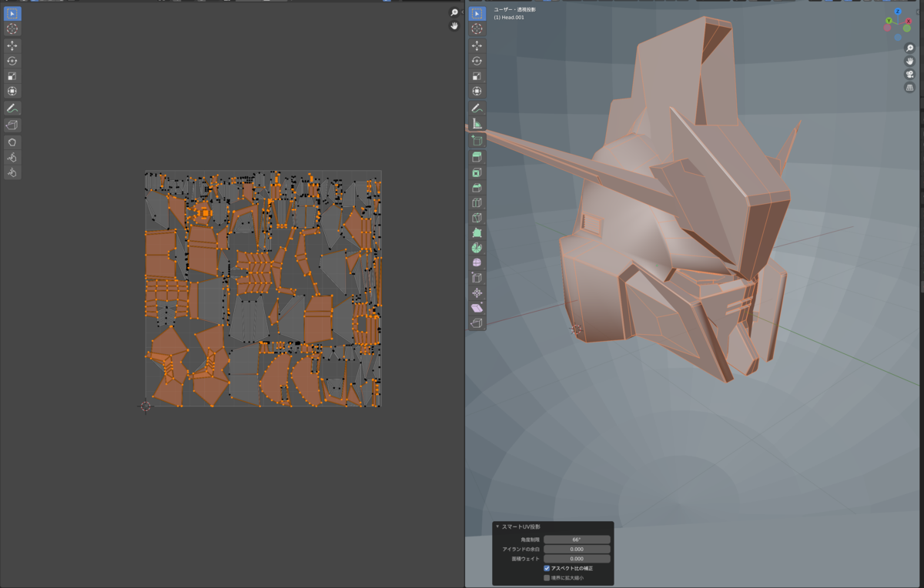Activate the UV editor Move tool
The image size is (924, 588).
click(12, 46)
